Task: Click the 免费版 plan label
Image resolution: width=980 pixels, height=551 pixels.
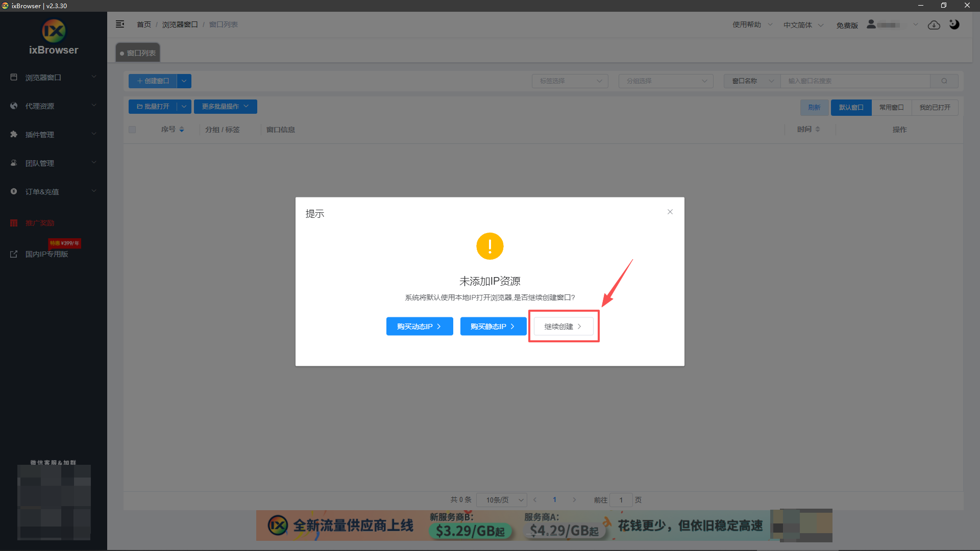Action: [x=847, y=25]
